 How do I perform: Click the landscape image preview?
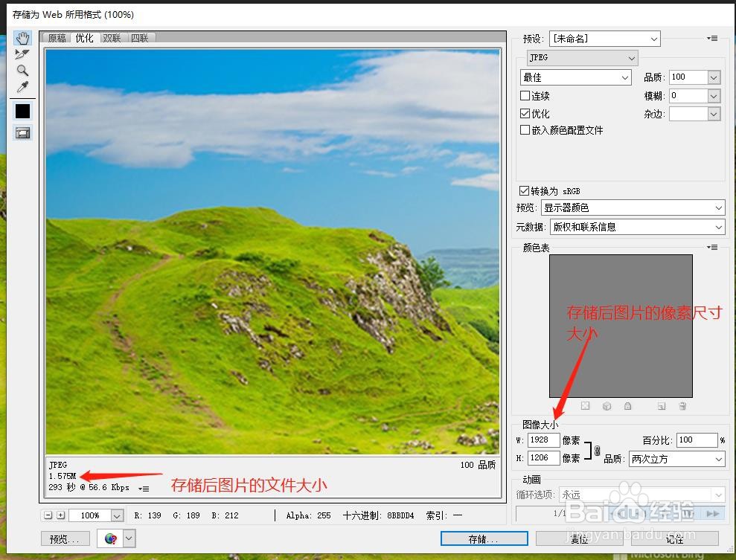click(272, 252)
